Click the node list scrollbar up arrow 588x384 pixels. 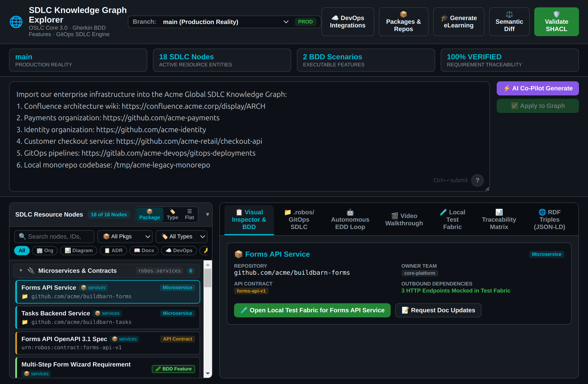[x=208, y=265]
